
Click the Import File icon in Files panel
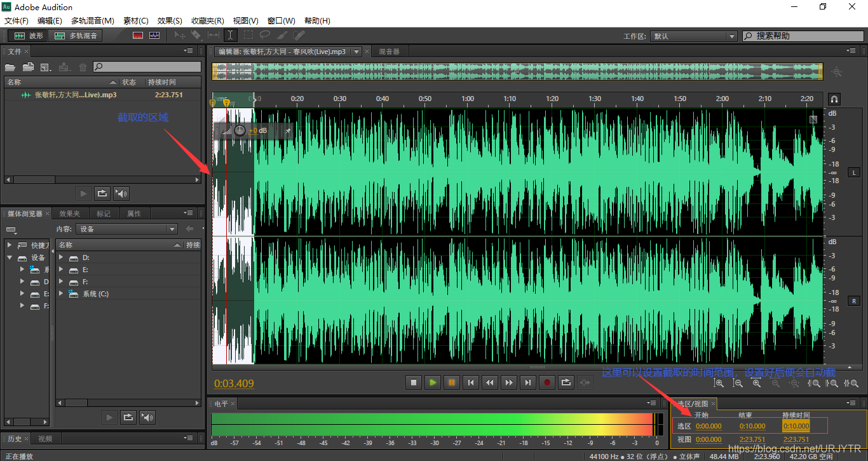point(28,67)
